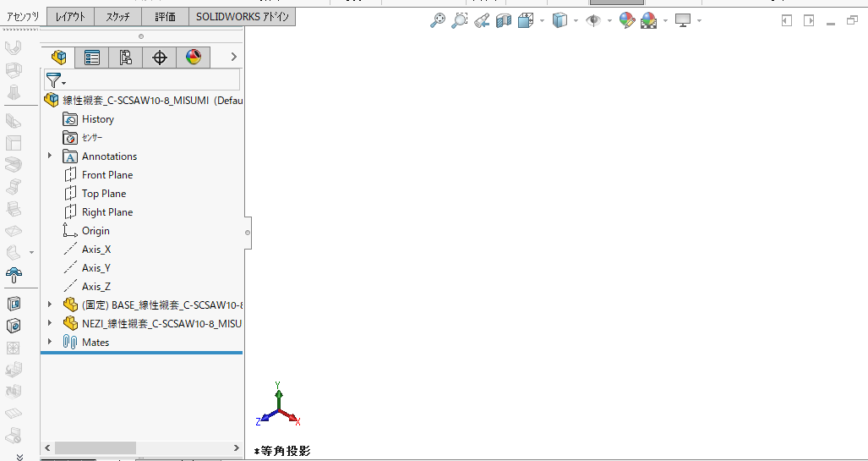Expand the NEZI component node
Image resolution: width=868 pixels, height=461 pixels.
[x=50, y=323]
